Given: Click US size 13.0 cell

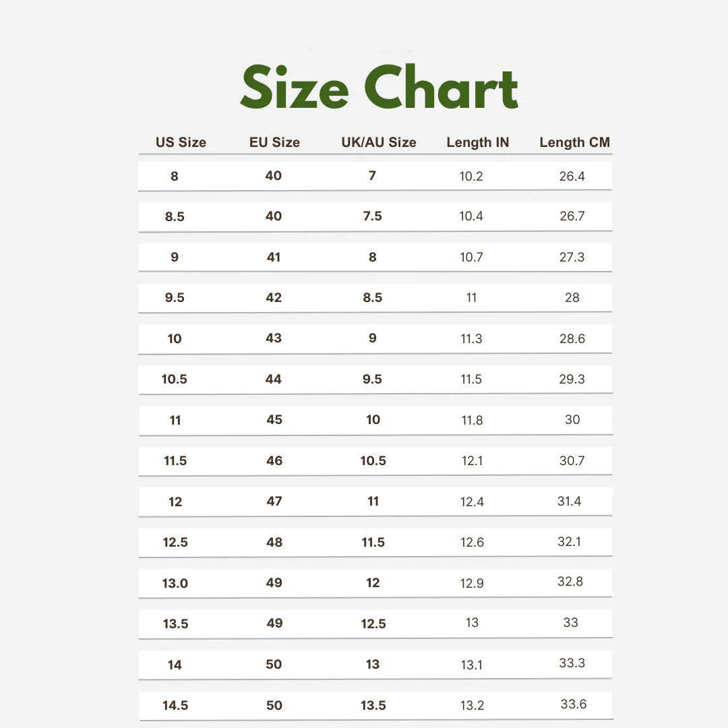Looking at the screenshot, I should tap(175, 583).
